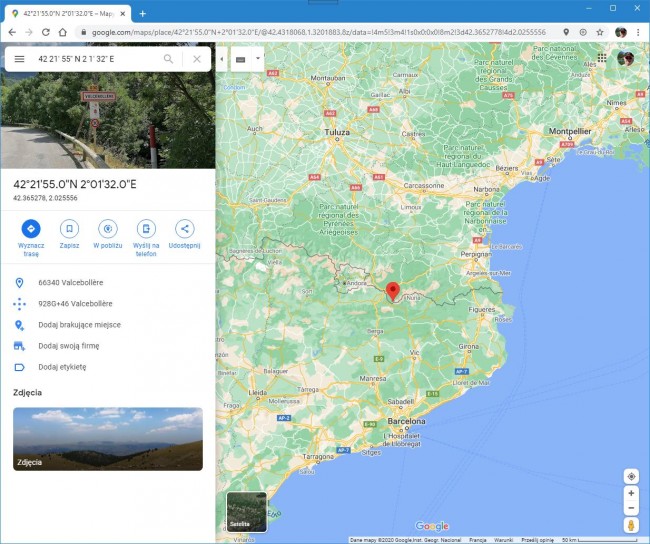Zoom out with minus button
The width and height of the screenshot is (650, 544).
631,508
